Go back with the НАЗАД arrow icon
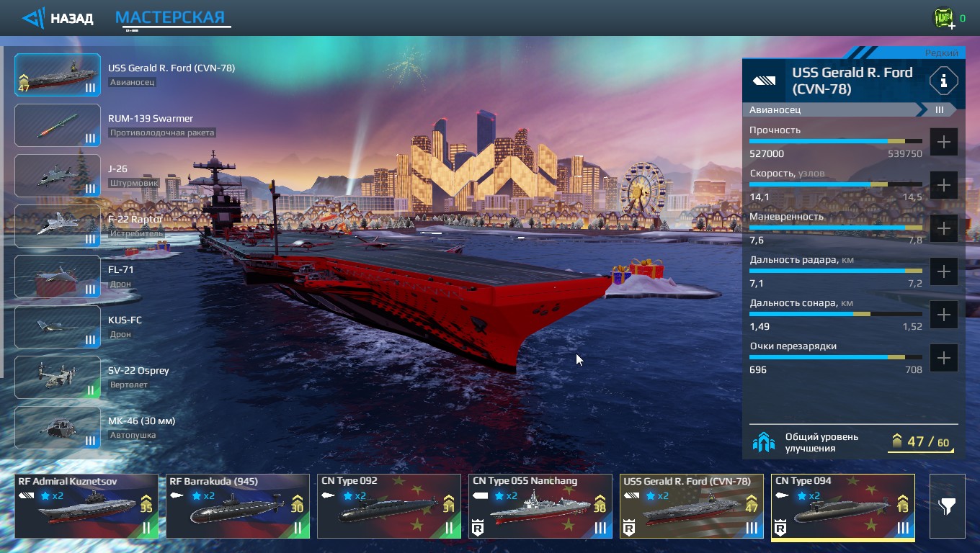Screen dimensions: 980x553 tap(33, 18)
